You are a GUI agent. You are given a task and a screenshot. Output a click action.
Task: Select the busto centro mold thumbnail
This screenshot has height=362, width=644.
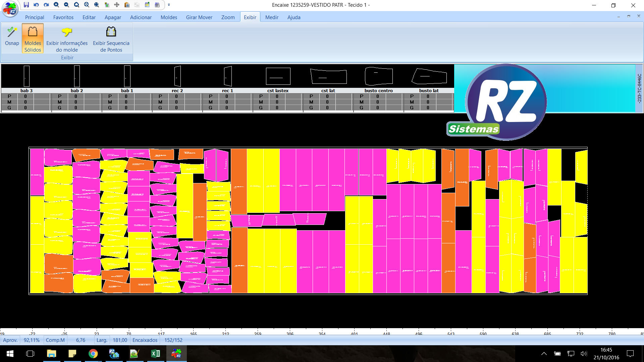pyautogui.click(x=379, y=76)
